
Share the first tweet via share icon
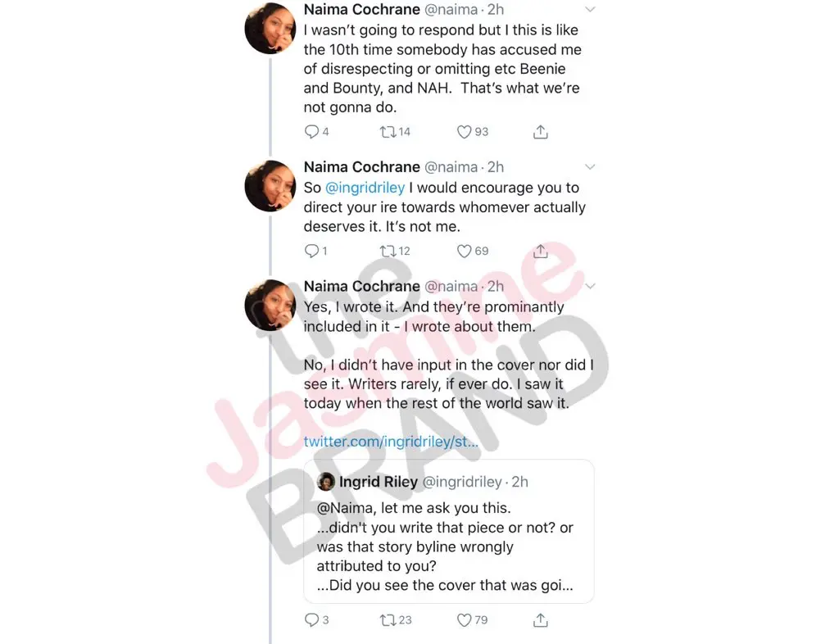(x=541, y=132)
